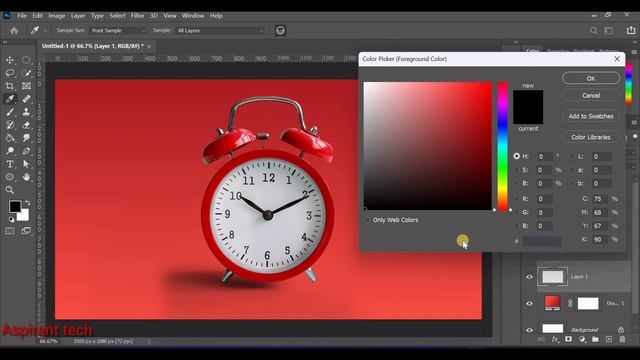The image size is (640, 360).
Task: Open the Filter menu
Action: click(x=138, y=16)
